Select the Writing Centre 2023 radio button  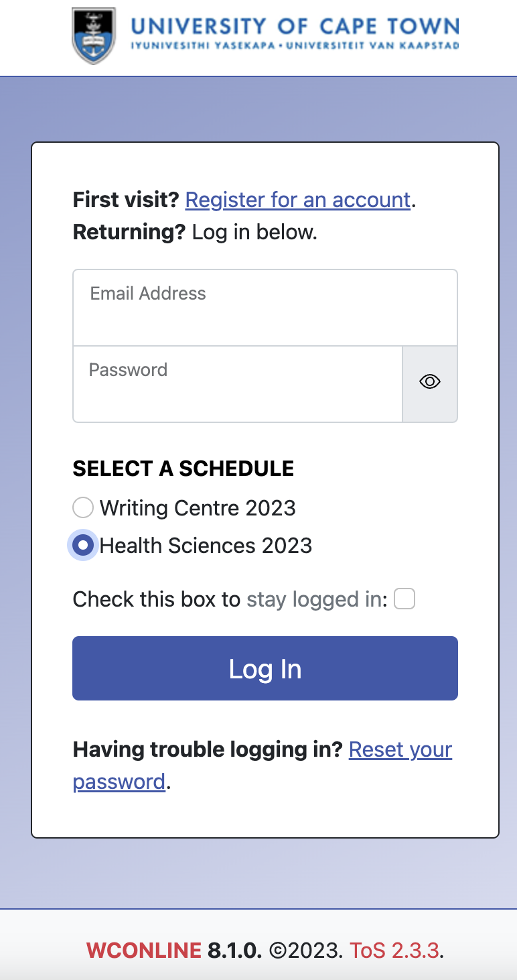[x=83, y=508]
